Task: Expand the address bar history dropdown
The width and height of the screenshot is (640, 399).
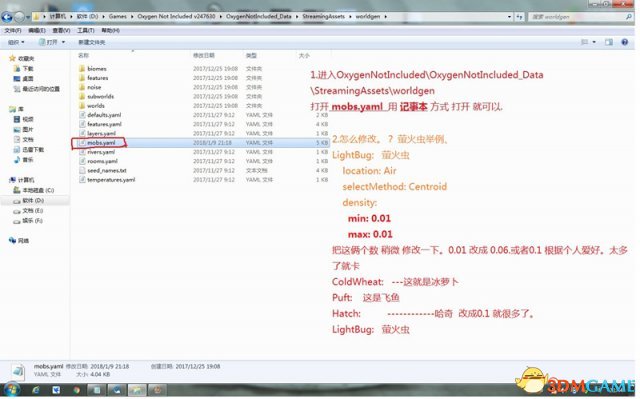Action: [509, 17]
